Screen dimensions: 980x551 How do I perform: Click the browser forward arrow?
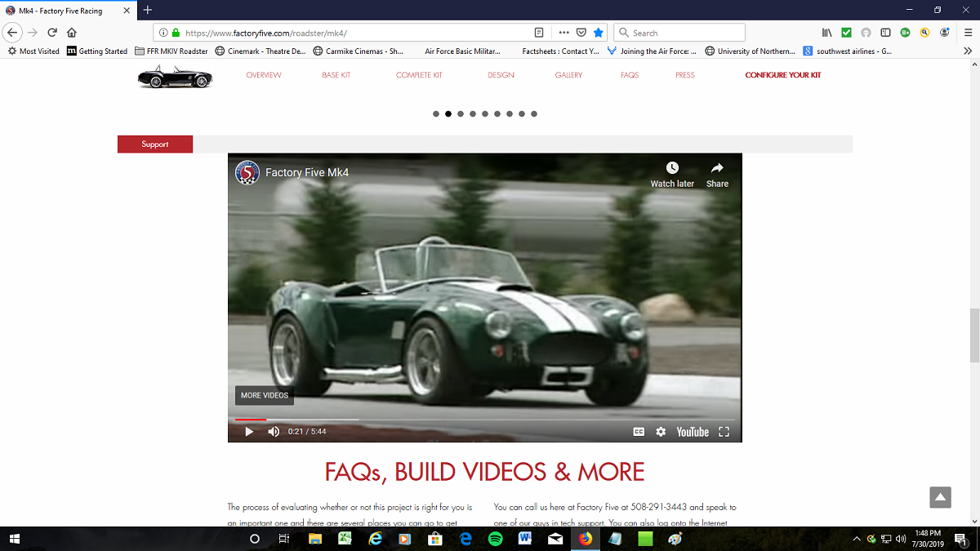coord(33,33)
